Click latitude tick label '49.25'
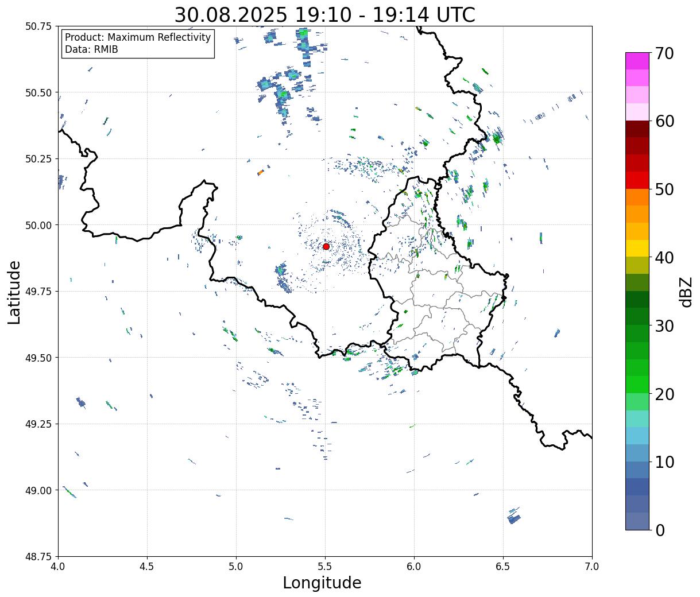The width and height of the screenshot is (700, 597). tap(38, 424)
